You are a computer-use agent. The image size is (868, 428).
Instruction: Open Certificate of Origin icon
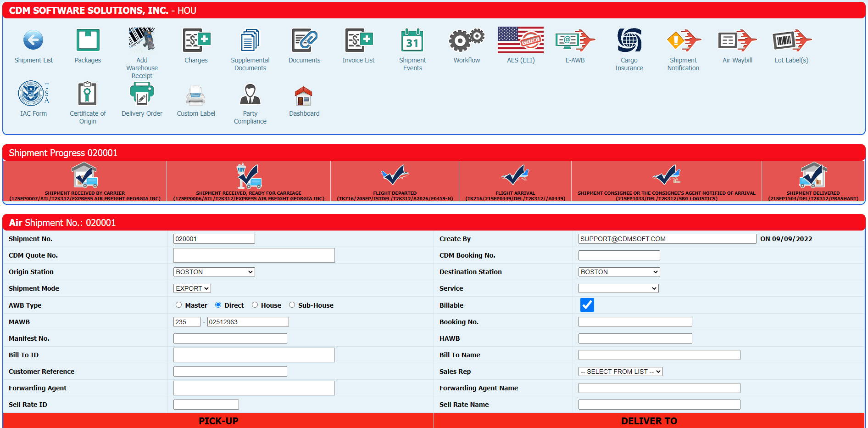pos(88,93)
